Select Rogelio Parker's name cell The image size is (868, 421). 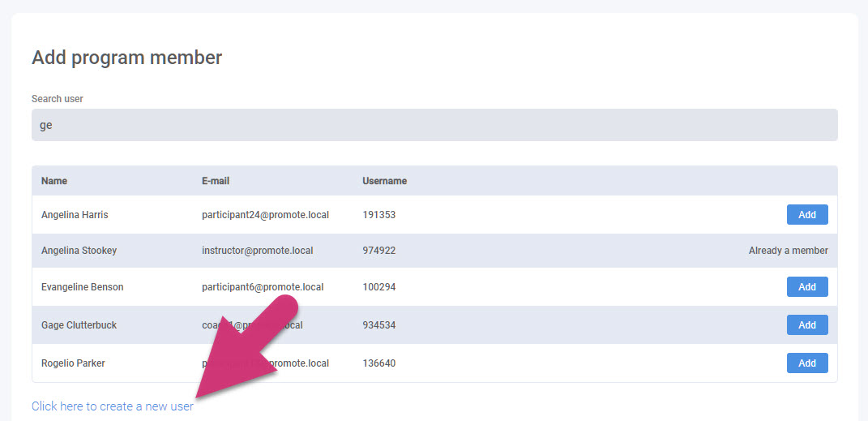(73, 363)
